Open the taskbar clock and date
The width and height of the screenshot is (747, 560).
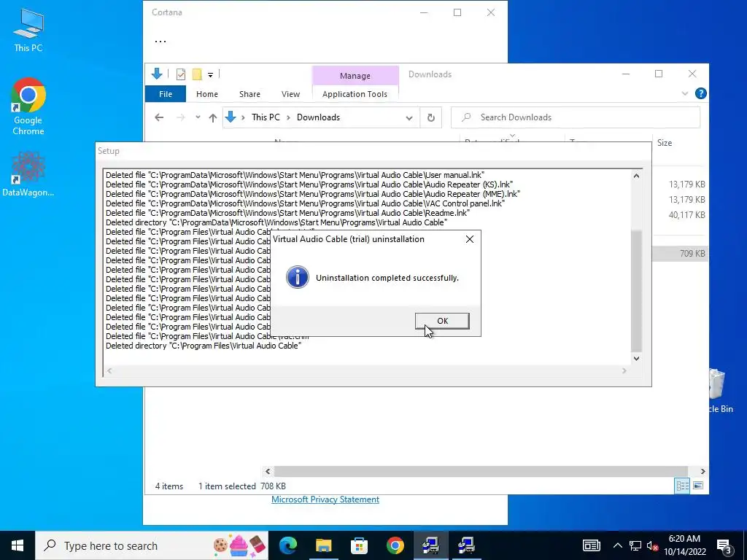(684, 545)
